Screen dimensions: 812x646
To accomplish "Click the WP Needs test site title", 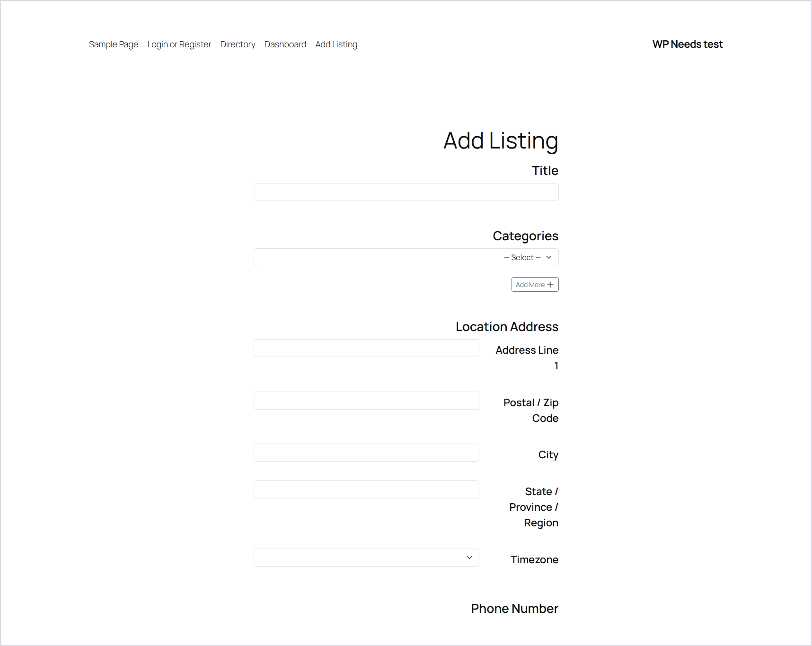I will click(x=688, y=44).
